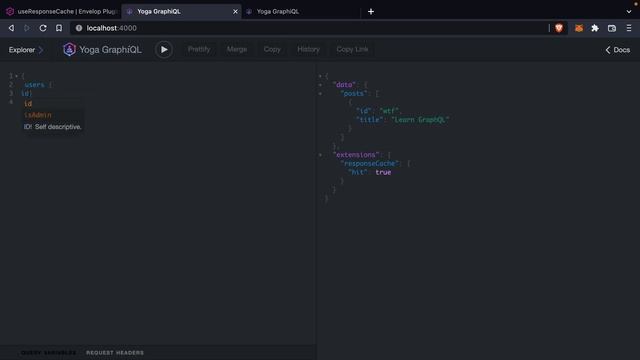Go back with the browser back arrow
This screenshot has width=640, height=360.
pyautogui.click(x=11, y=28)
